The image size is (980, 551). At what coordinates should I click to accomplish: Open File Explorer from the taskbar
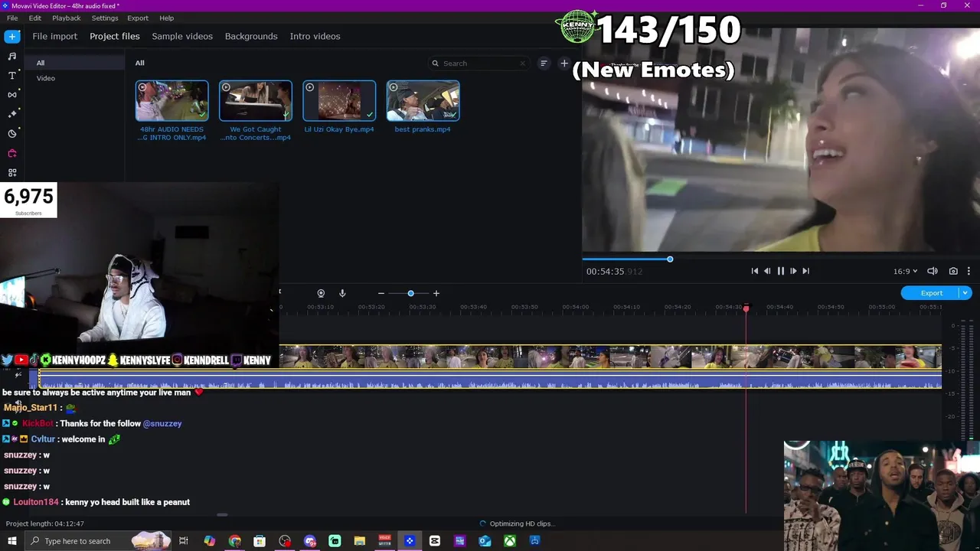pos(360,541)
